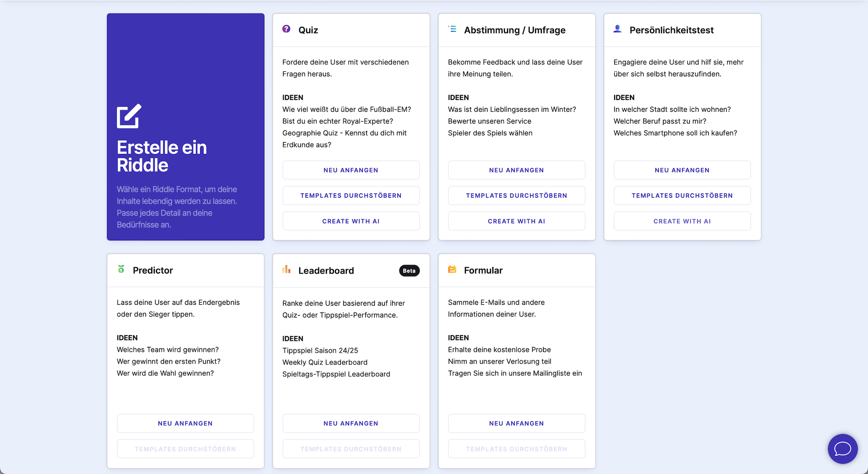Open the chat support bubble
Viewport: 868px width, 474px height.
tap(842, 449)
